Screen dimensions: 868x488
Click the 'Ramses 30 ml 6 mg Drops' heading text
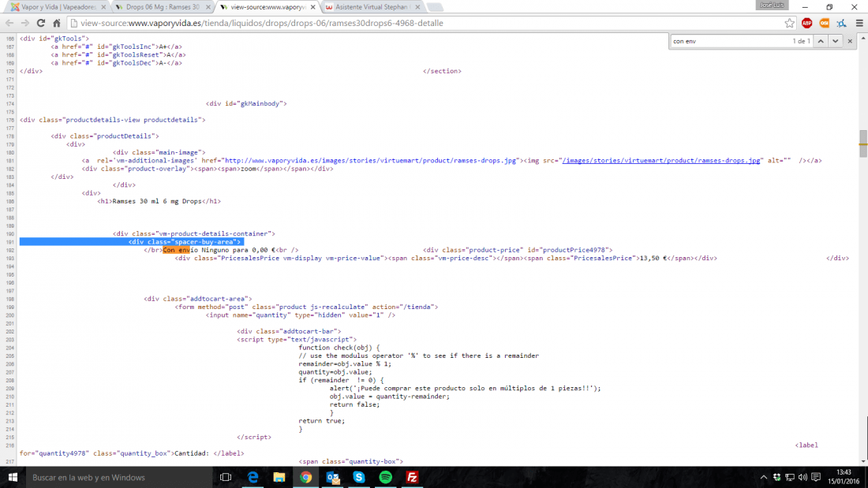click(x=157, y=201)
